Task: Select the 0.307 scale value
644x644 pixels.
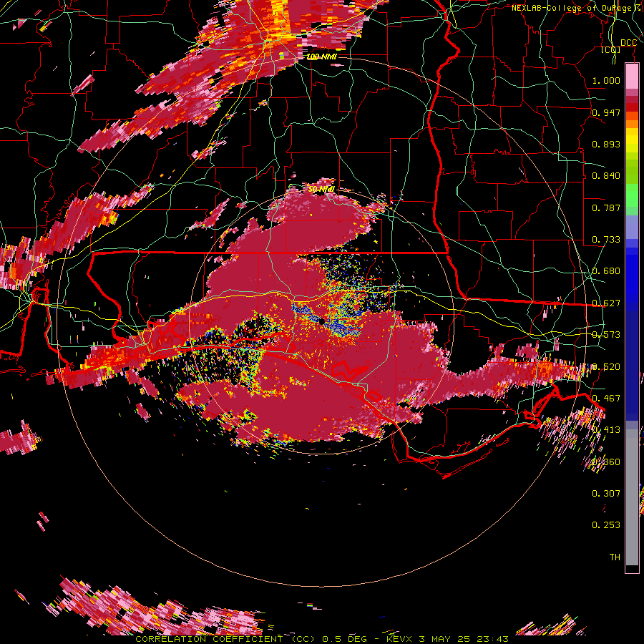Action: point(606,494)
